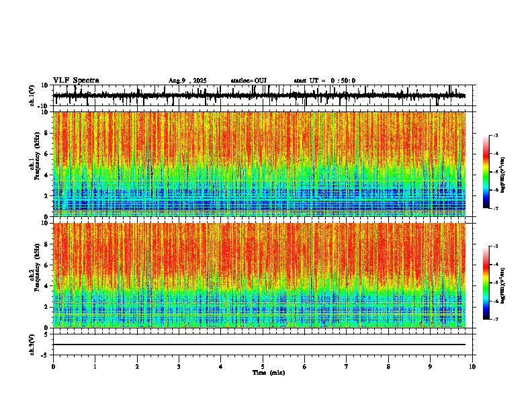Click the "6" tick on the time axis
532x411 pixels.
coord(304,367)
